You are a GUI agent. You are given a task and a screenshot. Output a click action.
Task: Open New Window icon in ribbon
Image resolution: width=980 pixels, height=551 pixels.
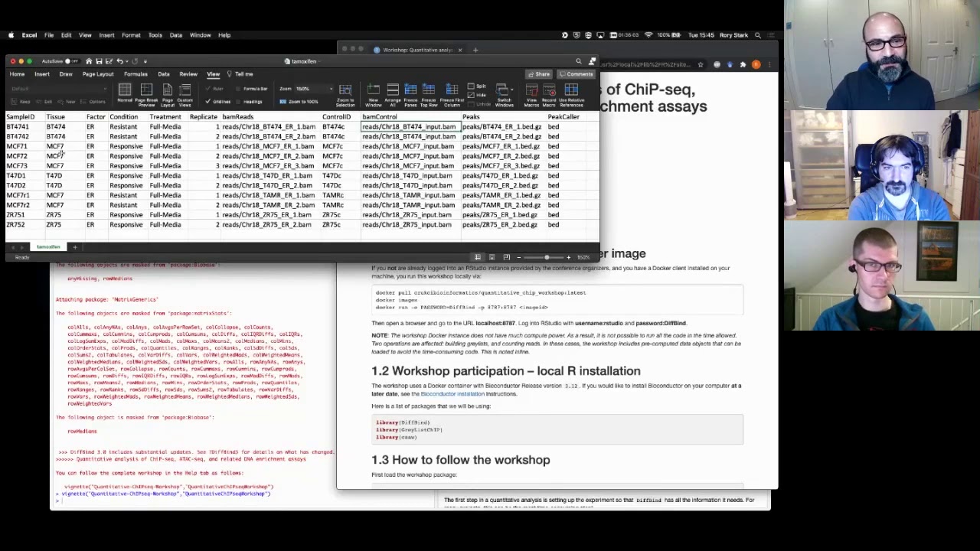click(x=374, y=90)
